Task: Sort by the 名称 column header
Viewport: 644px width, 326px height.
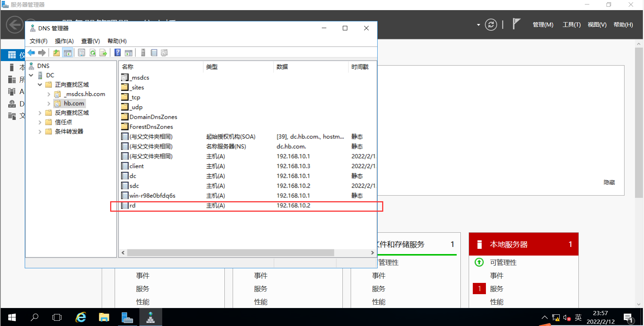Action: pyautogui.click(x=161, y=67)
